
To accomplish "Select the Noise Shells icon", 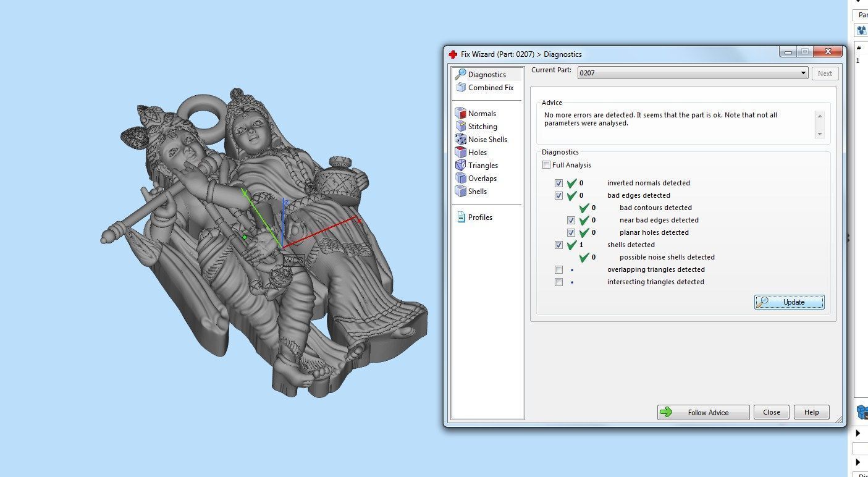I will coord(460,140).
